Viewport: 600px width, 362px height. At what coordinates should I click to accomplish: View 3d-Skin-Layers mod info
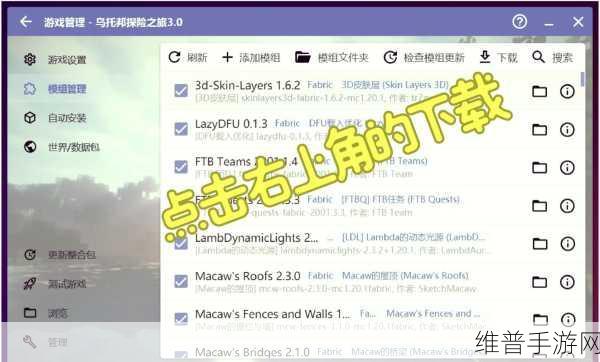pos(567,91)
